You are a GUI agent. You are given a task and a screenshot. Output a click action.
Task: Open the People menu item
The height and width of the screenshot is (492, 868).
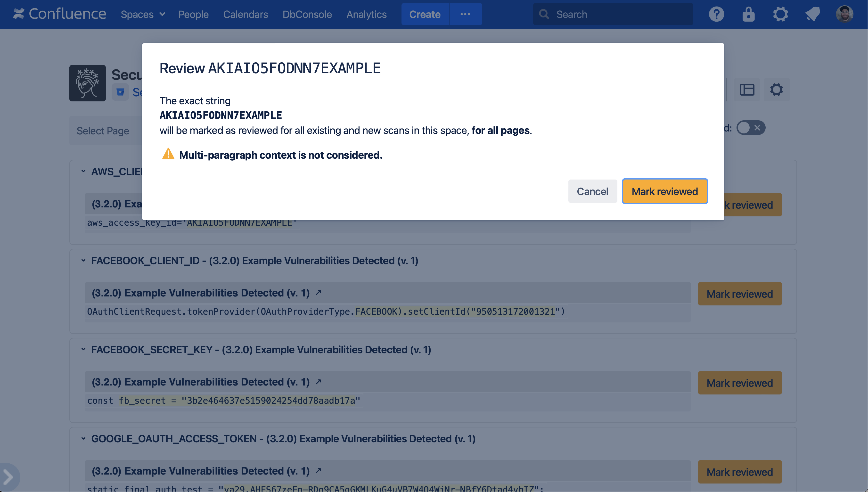(x=193, y=14)
